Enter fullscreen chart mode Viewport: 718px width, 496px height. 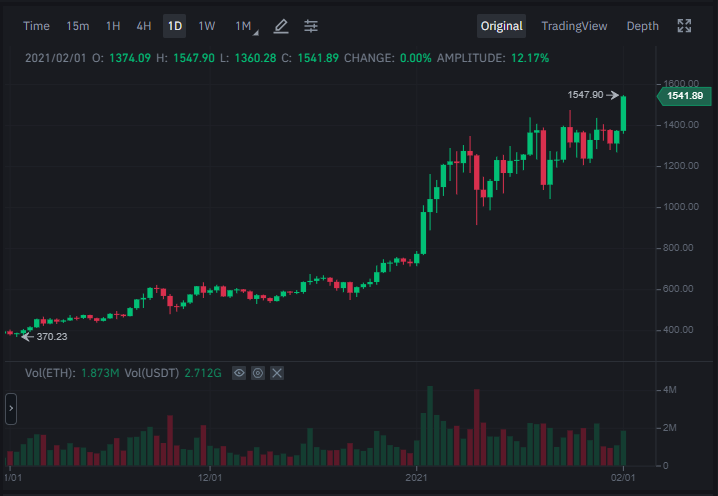click(684, 26)
